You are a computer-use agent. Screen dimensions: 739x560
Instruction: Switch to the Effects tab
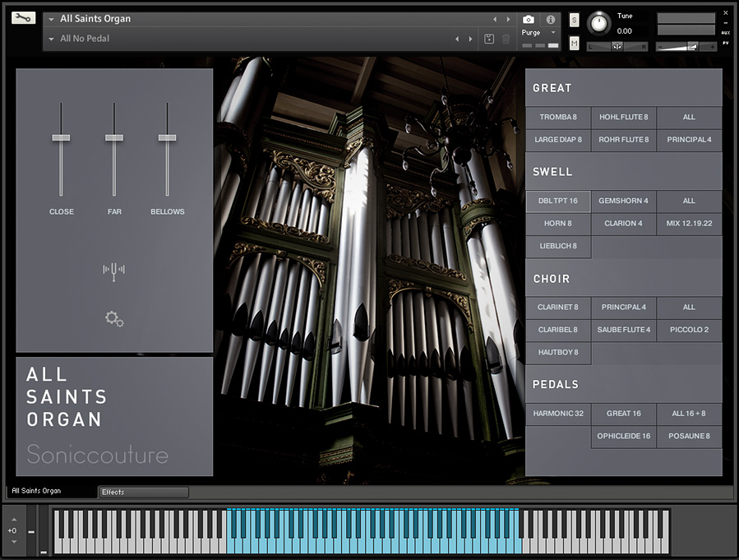[143, 492]
